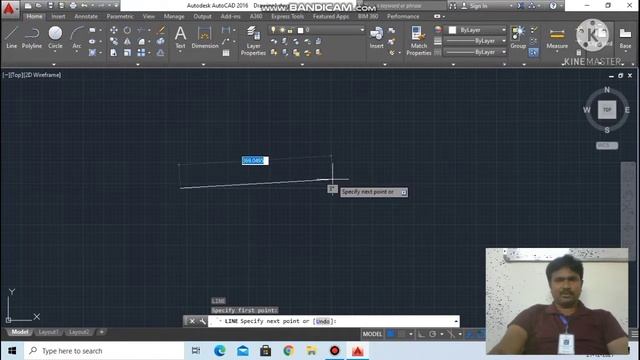Select the Dimension tool
Image resolution: width=640 pixels, height=360 pixels.
[204, 37]
